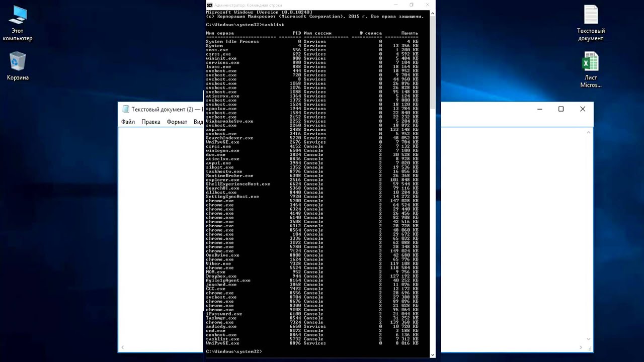Click the Dropbox.exe process name
Viewport: 644px width, 362px height.
[221, 276]
